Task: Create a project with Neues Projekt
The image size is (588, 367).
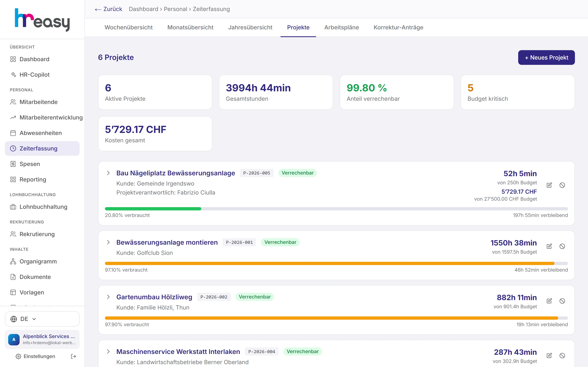Action: point(546,57)
